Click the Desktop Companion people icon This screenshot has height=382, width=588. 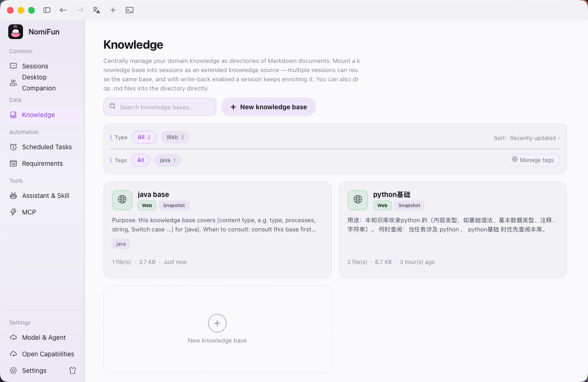[13, 83]
